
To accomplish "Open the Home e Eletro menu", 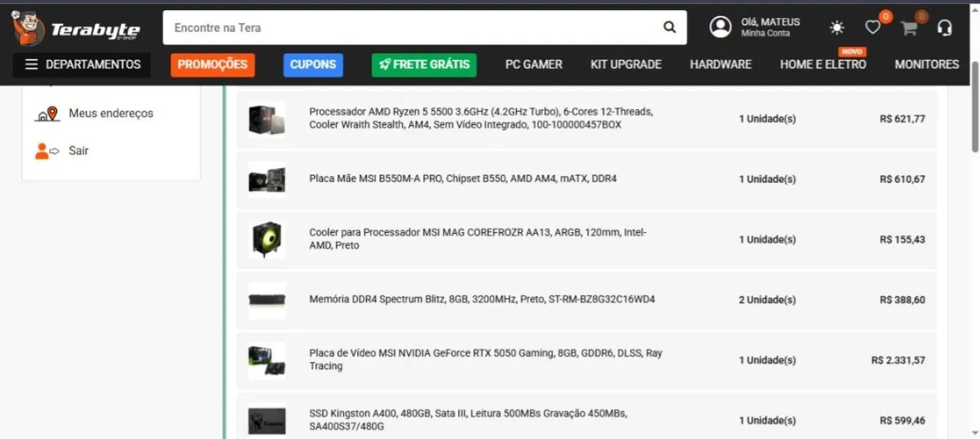I will (x=823, y=64).
